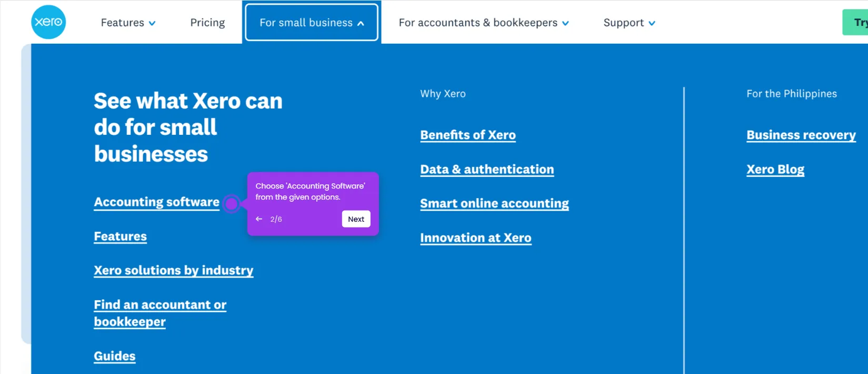
Task: Open Benefits of Xero
Action: (468, 135)
